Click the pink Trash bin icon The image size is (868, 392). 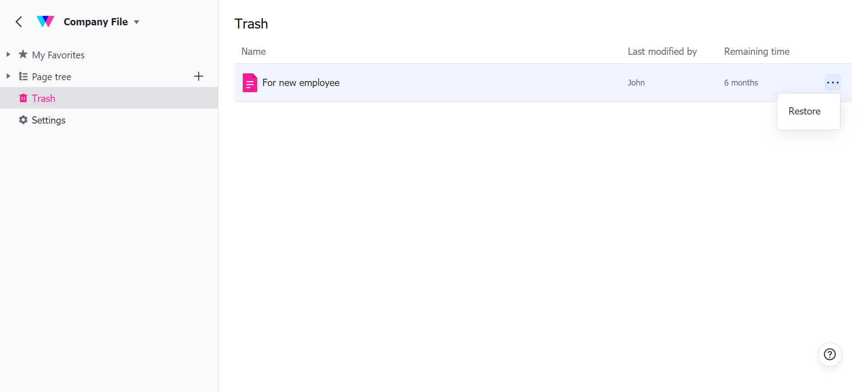point(23,98)
